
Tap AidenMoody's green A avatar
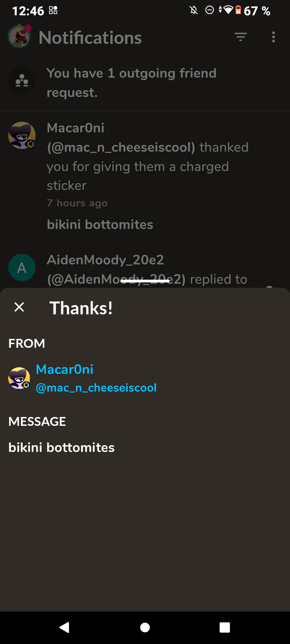tap(22, 268)
